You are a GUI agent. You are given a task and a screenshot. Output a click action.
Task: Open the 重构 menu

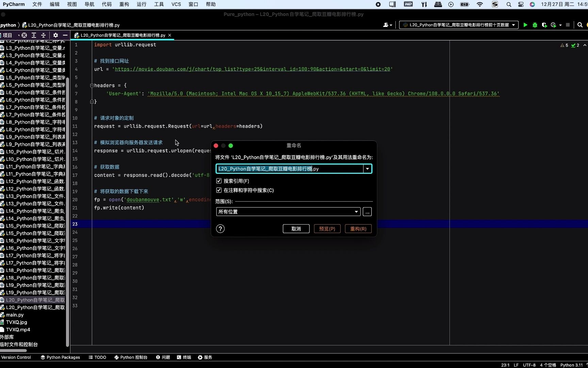(x=124, y=4)
